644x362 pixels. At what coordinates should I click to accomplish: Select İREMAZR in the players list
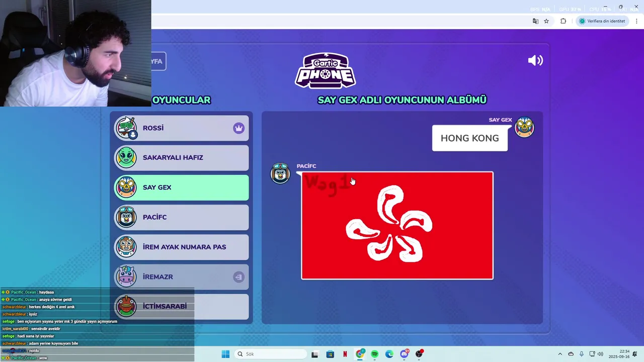(x=182, y=277)
